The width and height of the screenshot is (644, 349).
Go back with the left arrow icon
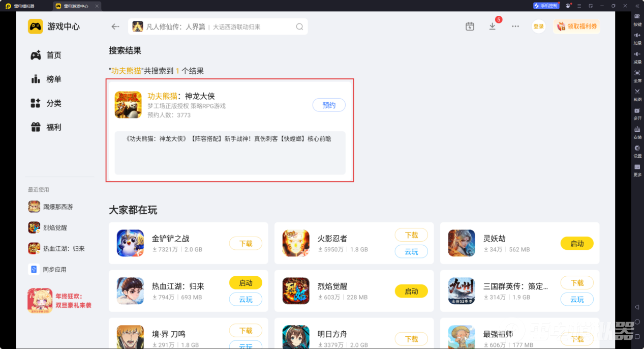pos(115,26)
